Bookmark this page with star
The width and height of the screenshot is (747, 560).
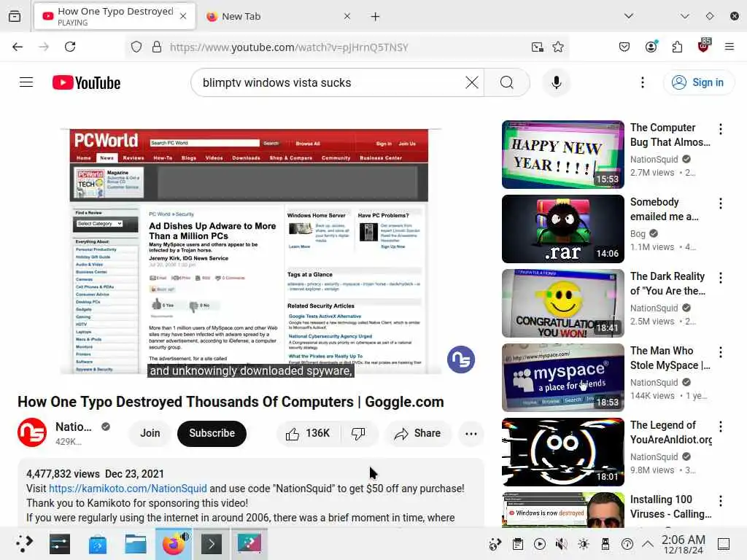tap(558, 47)
